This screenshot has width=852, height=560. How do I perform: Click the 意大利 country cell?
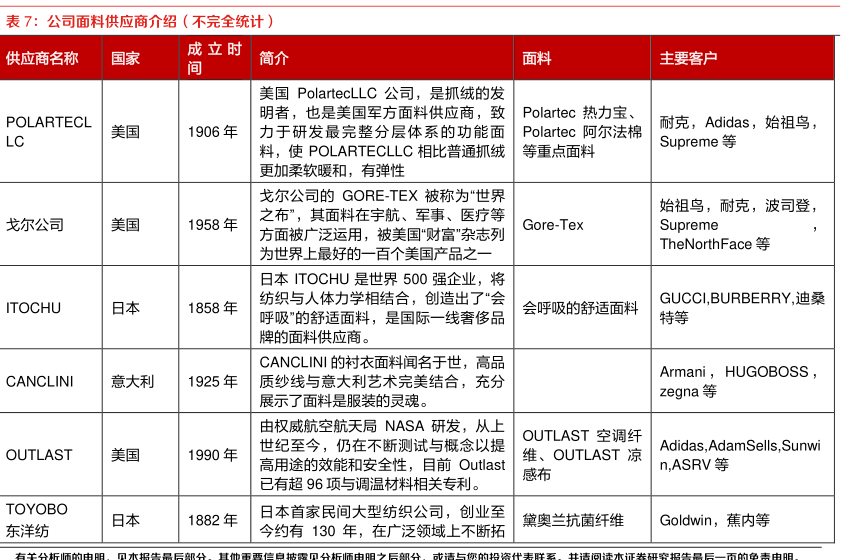(132, 382)
